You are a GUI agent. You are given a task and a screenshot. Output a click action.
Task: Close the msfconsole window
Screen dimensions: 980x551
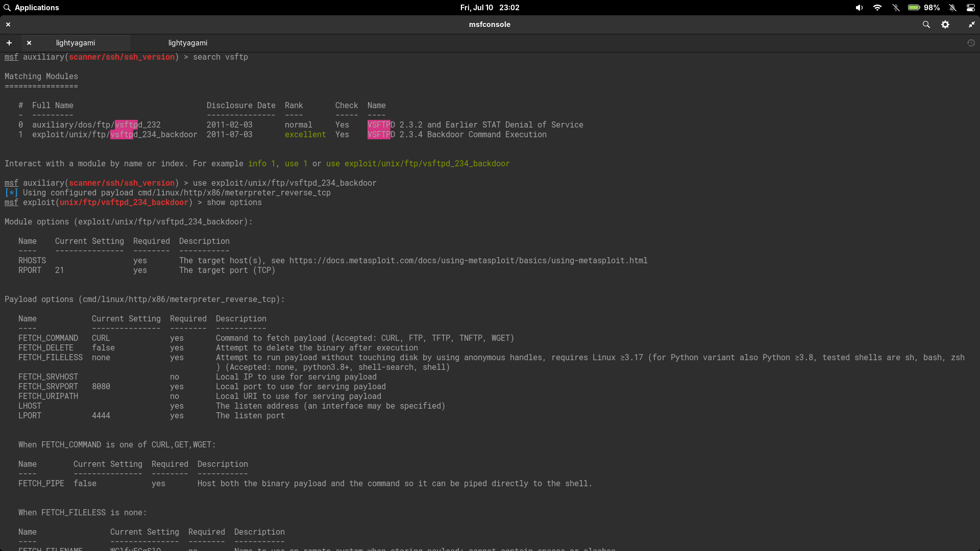(x=8, y=24)
